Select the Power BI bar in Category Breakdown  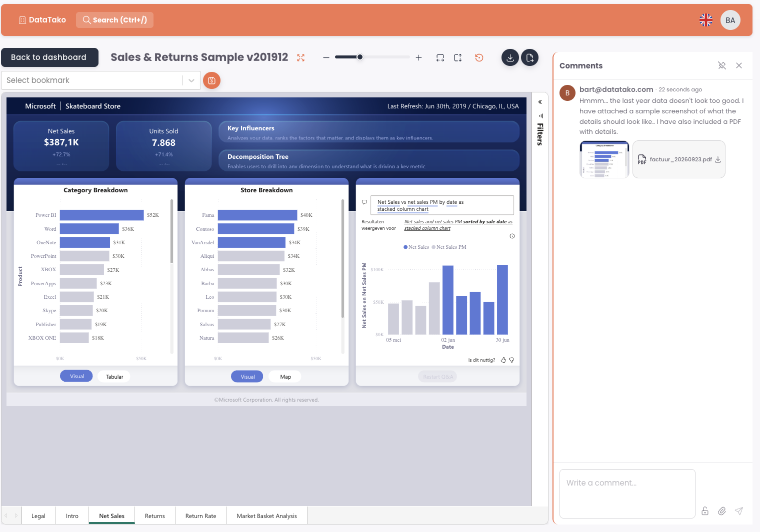102,215
